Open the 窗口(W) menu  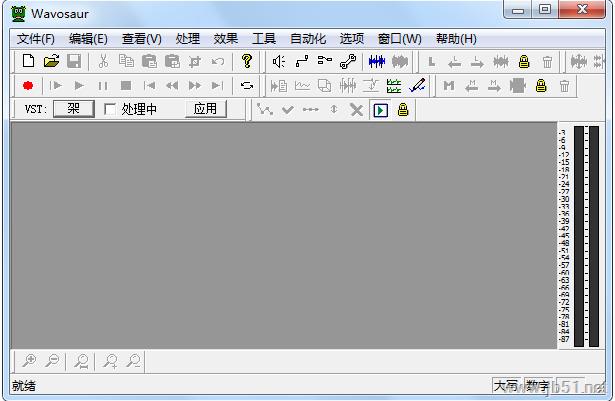point(400,39)
